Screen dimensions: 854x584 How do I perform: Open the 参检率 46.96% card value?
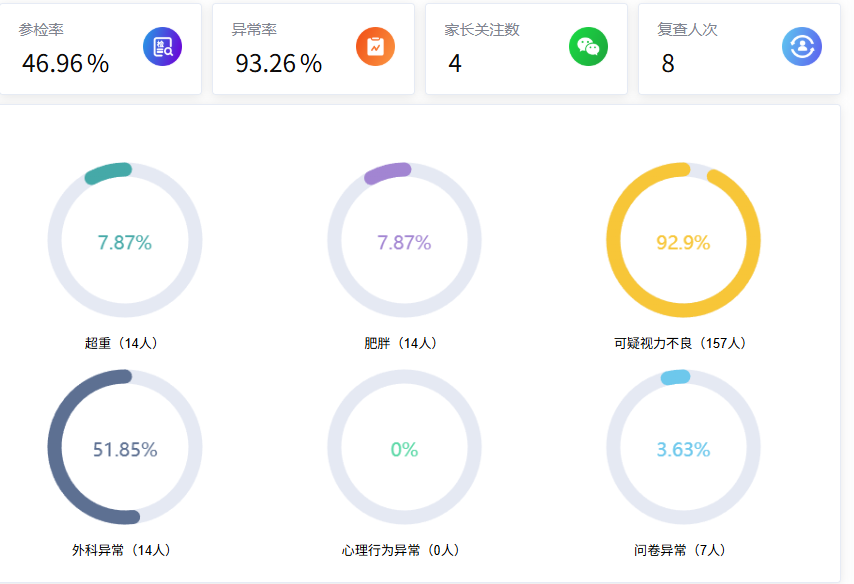pyautogui.click(x=65, y=64)
